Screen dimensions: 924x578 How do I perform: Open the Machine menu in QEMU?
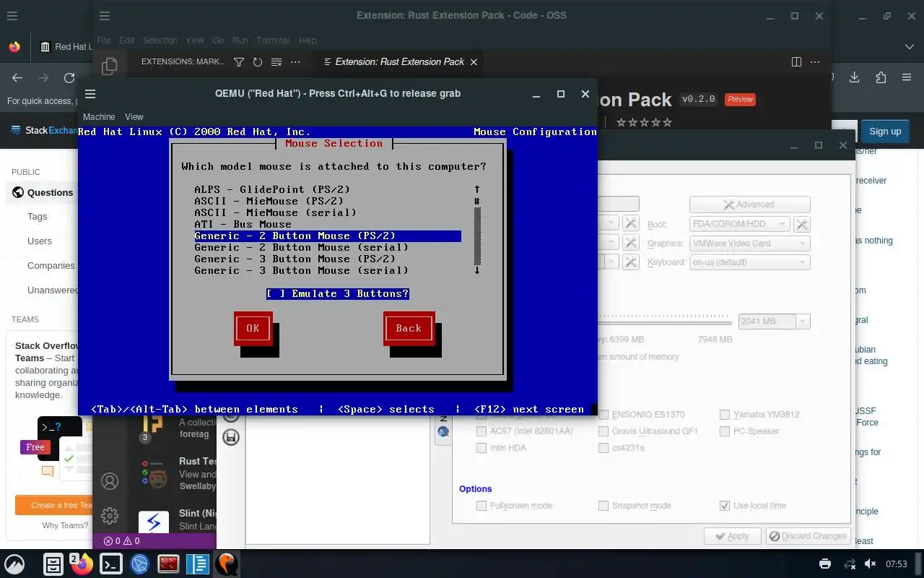pyautogui.click(x=99, y=116)
